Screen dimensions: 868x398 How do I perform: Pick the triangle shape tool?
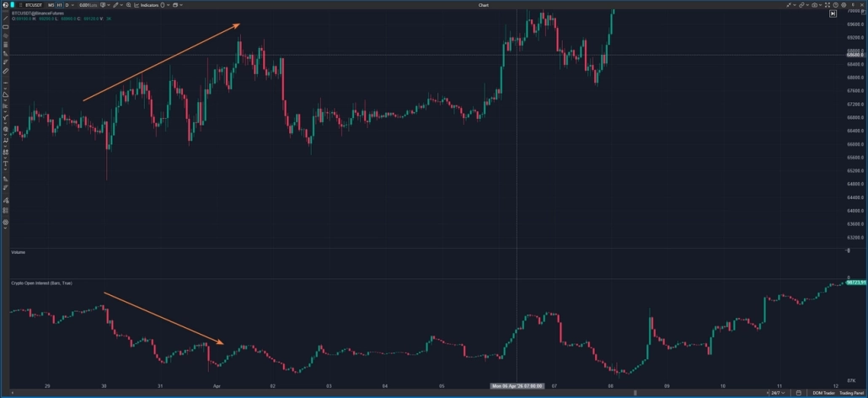coord(6,94)
